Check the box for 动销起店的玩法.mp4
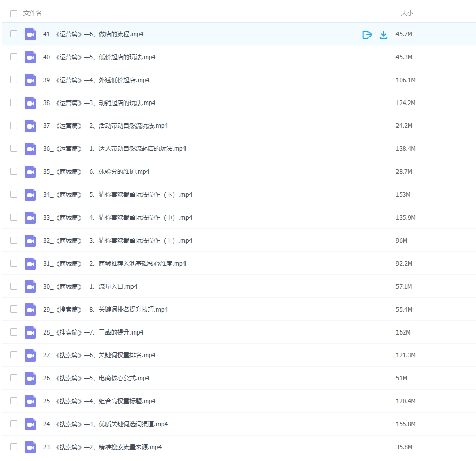 click(14, 103)
